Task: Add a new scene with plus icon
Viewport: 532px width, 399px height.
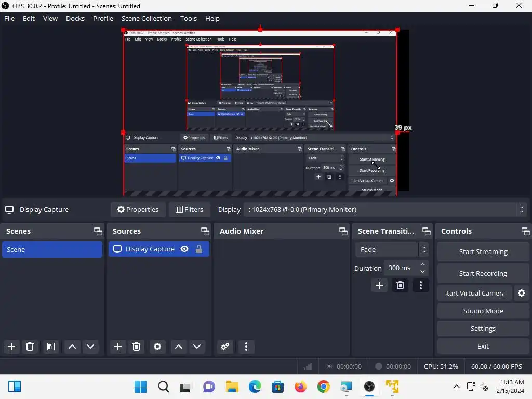Action: click(11, 347)
